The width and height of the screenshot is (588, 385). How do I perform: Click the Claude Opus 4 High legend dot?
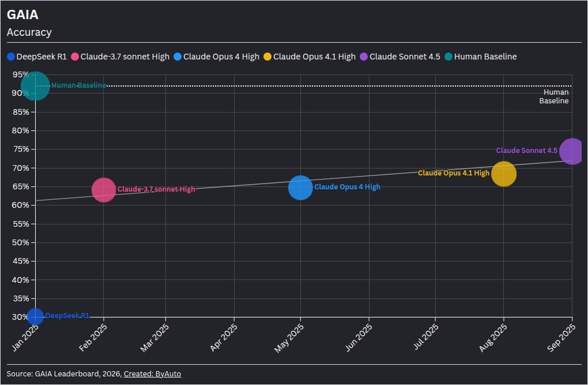pyautogui.click(x=178, y=57)
